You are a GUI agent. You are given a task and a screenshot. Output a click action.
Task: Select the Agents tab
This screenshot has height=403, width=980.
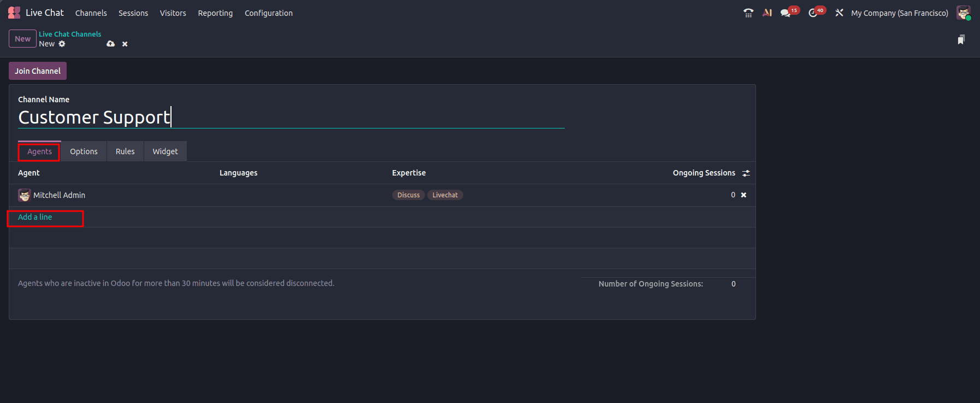[x=39, y=151]
